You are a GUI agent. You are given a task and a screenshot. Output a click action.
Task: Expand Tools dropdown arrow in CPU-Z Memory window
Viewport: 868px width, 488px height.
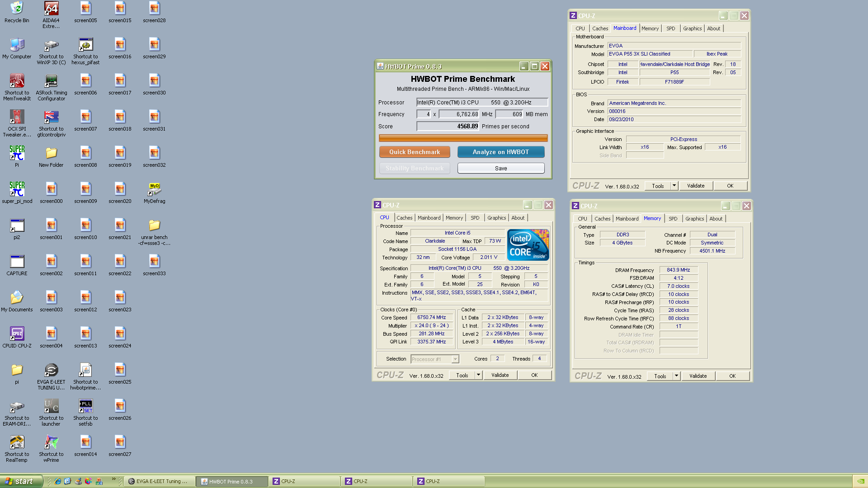(x=676, y=376)
